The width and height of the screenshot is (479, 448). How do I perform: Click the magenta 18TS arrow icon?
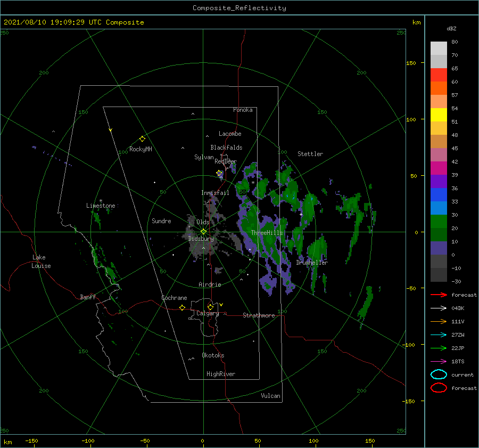click(439, 362)
